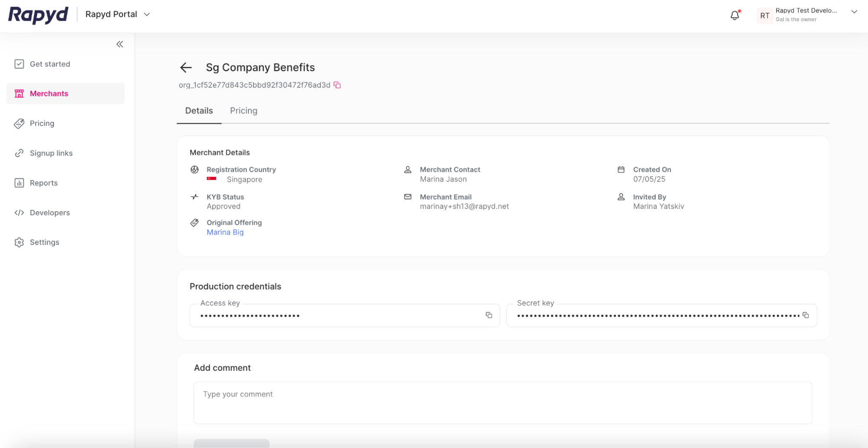Open Signup links in sidebar

tap(66, 153)
